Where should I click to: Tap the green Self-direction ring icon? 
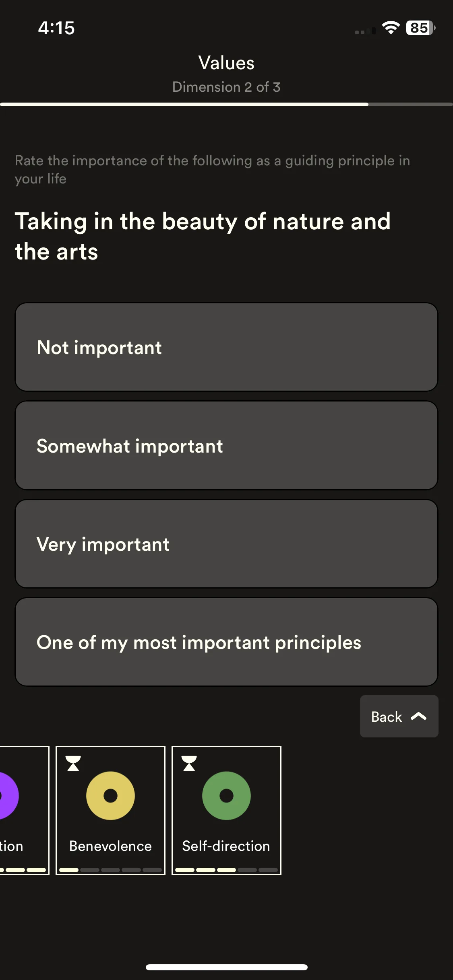(x=226, y=795)
